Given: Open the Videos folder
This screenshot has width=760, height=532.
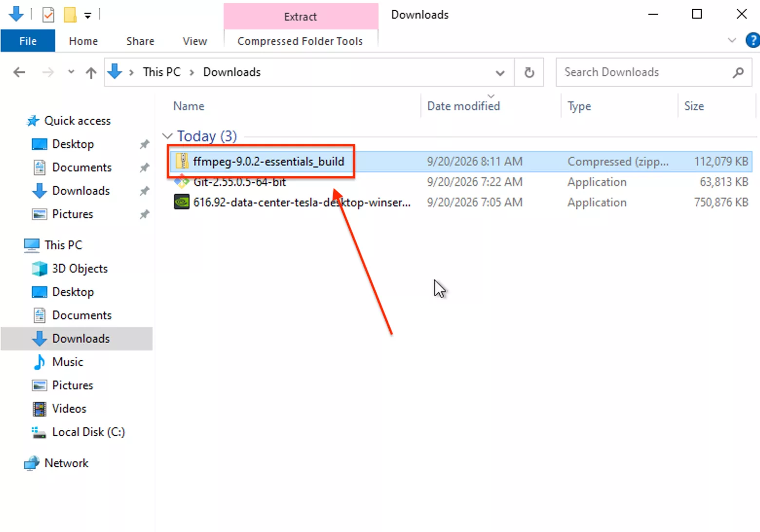Looking at the screenshot, I should 69,409.
